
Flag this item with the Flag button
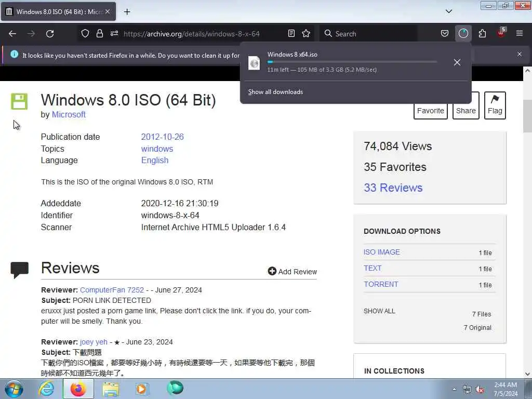coord(495,105)
